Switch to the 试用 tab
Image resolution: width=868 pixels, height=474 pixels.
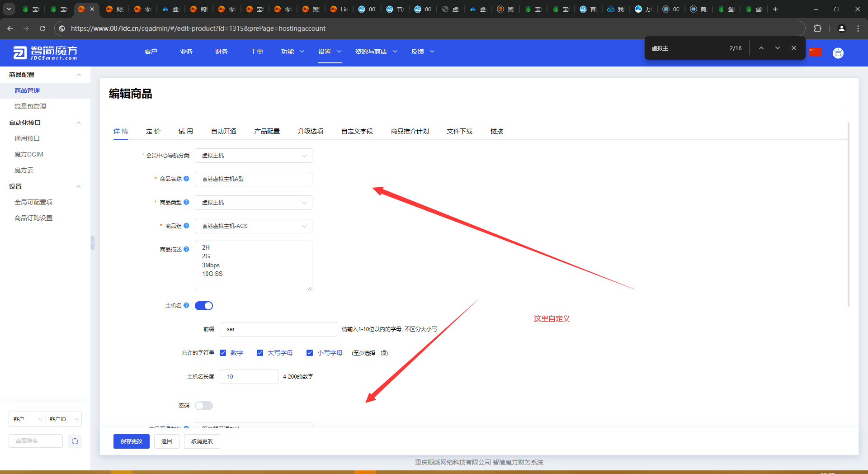click(x=186, y=131)
